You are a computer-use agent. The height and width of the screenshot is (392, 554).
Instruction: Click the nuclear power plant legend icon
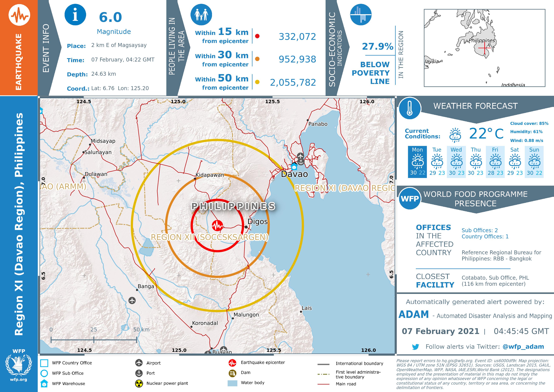click(x=139, y=383)
